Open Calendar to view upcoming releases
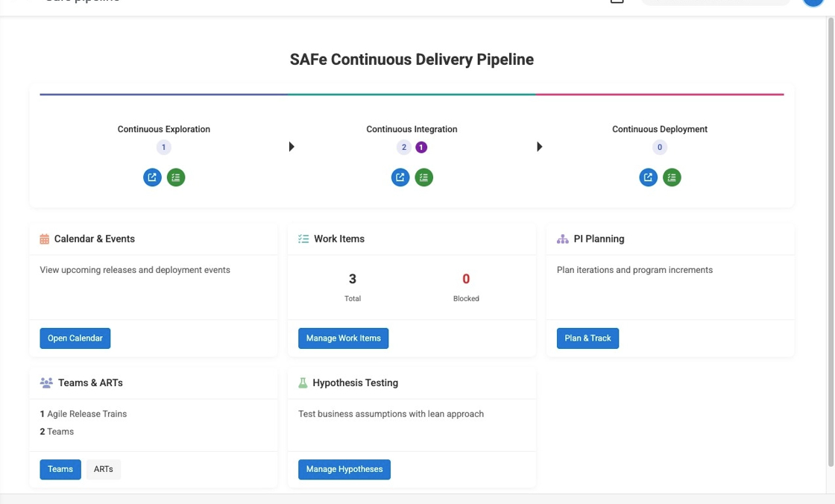The width and height of the screenshot is (835, 504). [x=75, y=338]
